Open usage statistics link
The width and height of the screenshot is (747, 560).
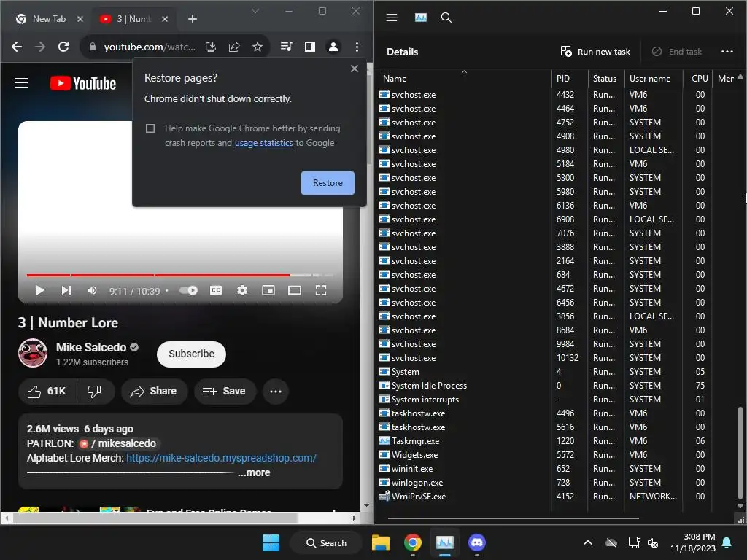tap(263, 143)
